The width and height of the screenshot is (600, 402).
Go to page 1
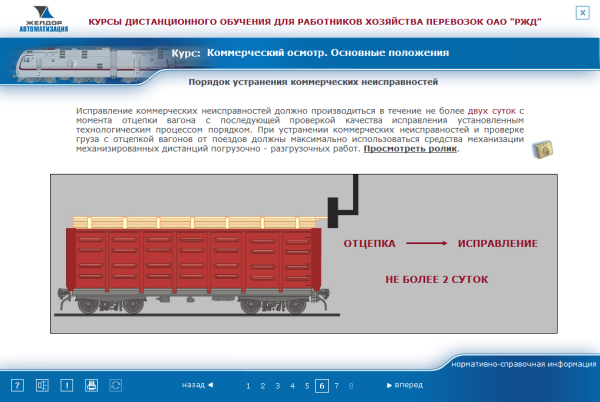[x=248, y=386]
